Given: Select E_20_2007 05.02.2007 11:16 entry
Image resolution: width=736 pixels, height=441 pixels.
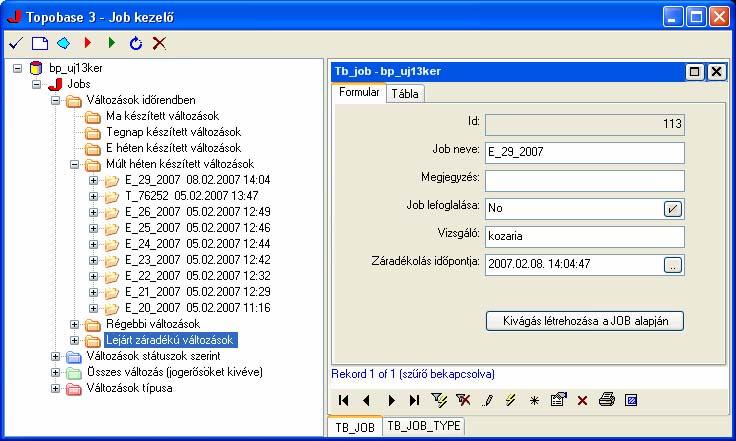Looking at the screenshot, I should point(198,308).
